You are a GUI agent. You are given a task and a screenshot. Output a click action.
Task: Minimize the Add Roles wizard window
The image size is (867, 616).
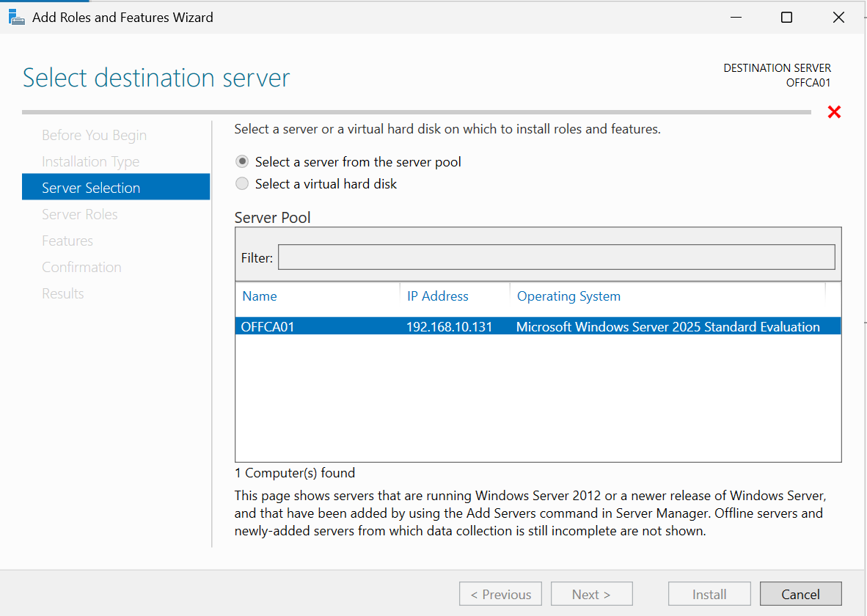[734, 18]
